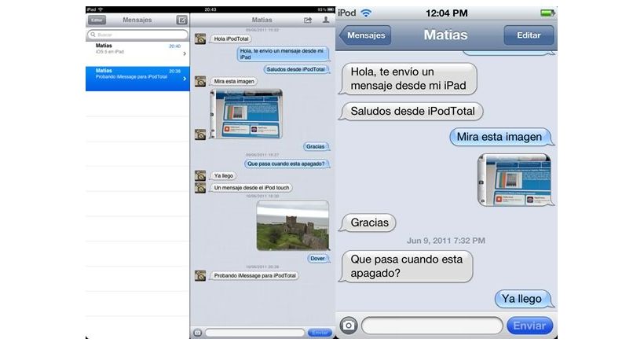Select iPad bubble 'Que pasa cuando esta apagado?'
Viewport: 644px width, 346px height.
287,164
